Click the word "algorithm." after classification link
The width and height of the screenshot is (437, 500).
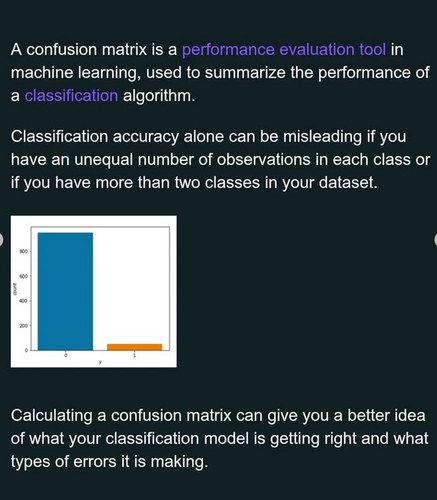tap(159, 96)
